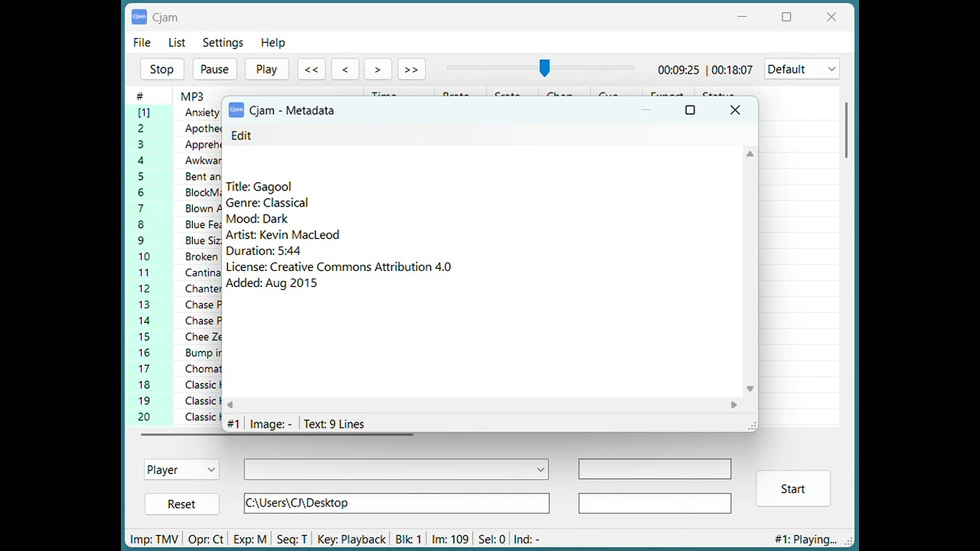Click the MP3 column header

point(192,96)
